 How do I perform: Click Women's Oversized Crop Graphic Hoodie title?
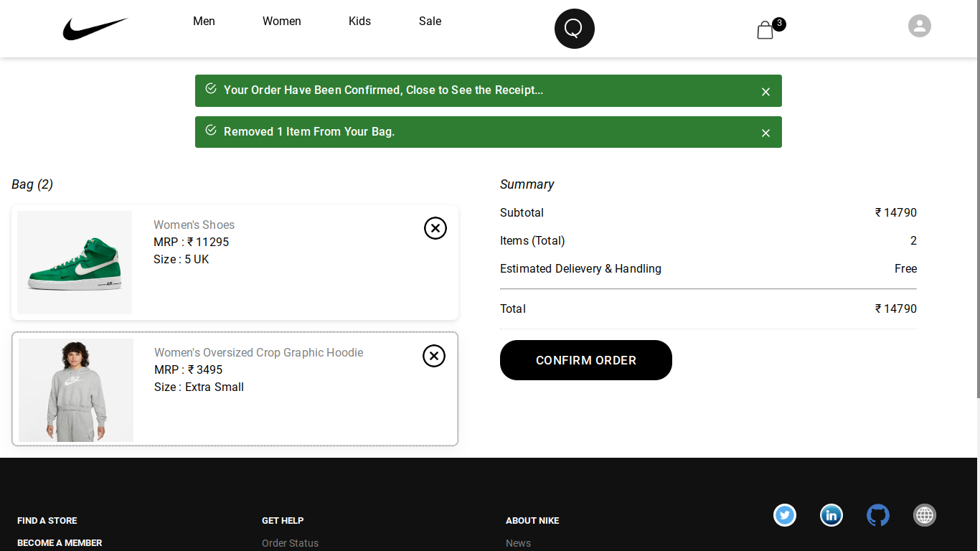click(259, 353)
